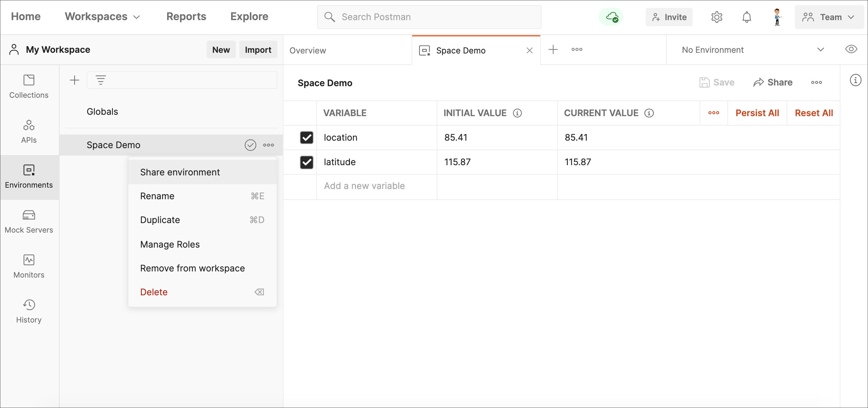Open the Monitors sidebar section
Viewport: 868px width, 408px height.
click(29, 267)
